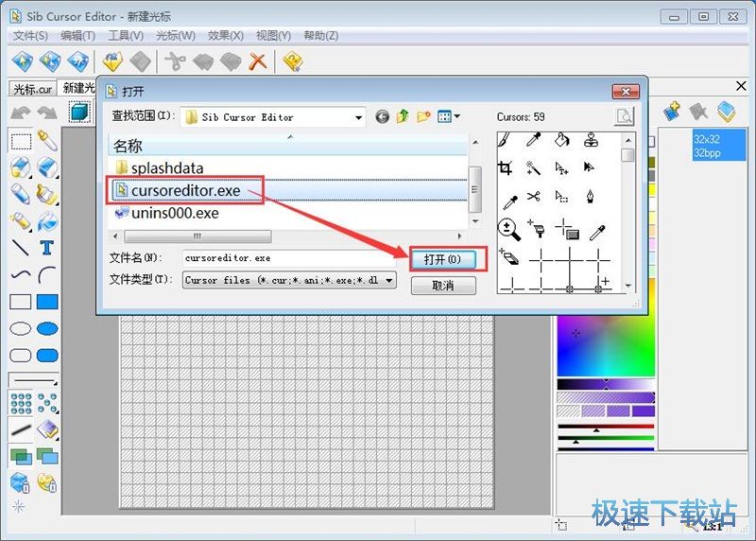Open the 编辑(T) menu
This screenshot has height=541, width=756.
[x=77, y=36]
